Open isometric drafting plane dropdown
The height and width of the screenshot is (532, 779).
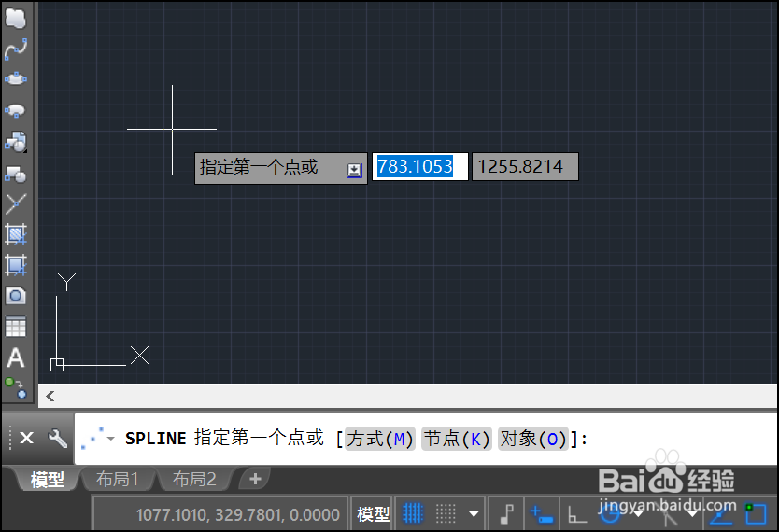[x=692, y=514]
